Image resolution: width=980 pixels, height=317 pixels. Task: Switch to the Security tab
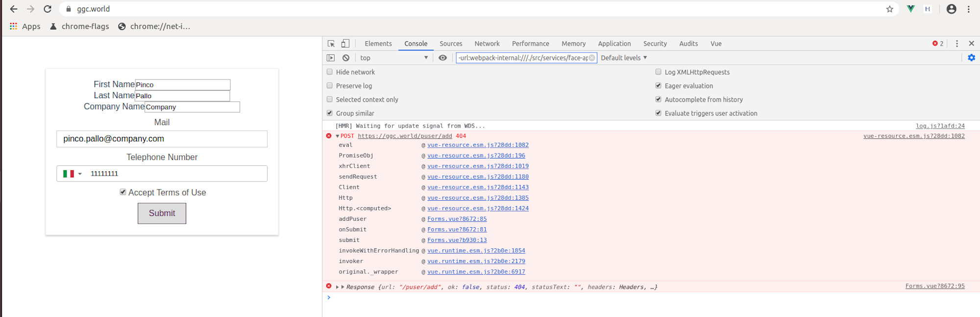[655, 44]
